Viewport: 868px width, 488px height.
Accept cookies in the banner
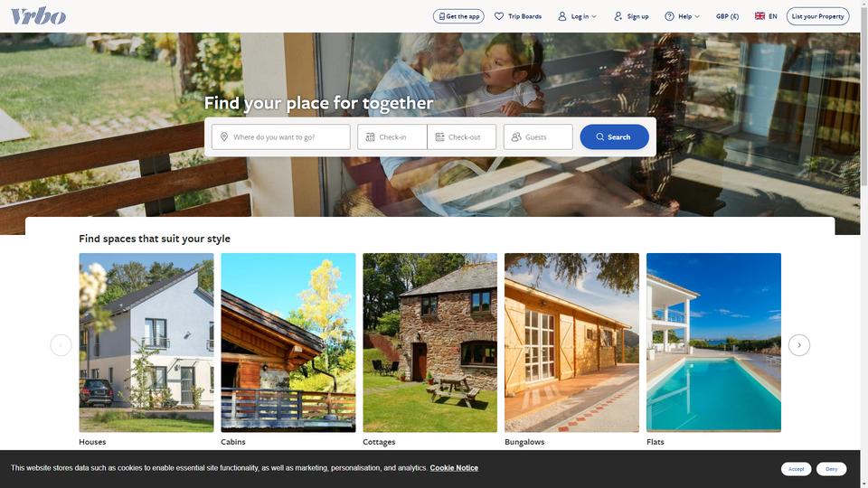796,469
